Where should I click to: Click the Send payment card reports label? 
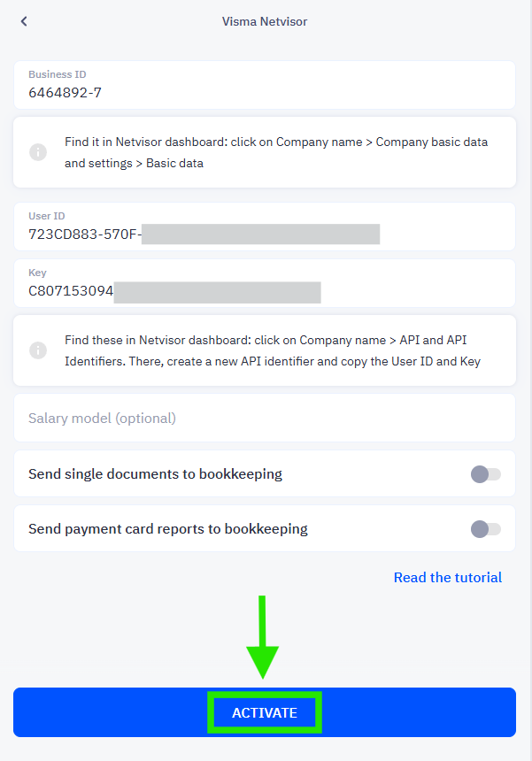click(x=168, y=529)
